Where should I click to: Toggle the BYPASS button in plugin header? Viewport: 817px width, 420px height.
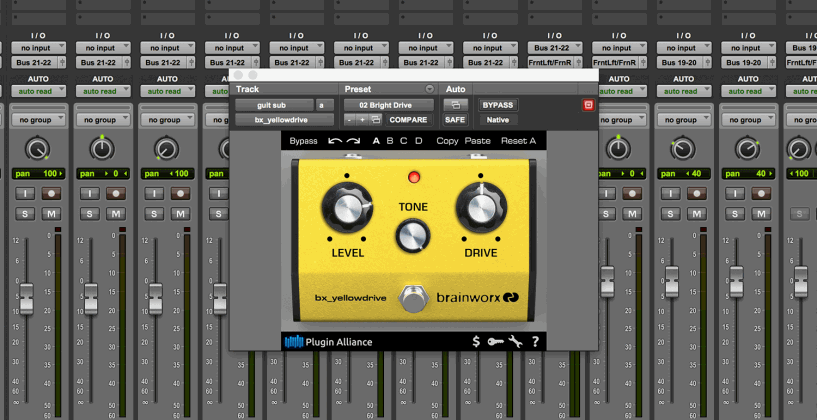498,105
